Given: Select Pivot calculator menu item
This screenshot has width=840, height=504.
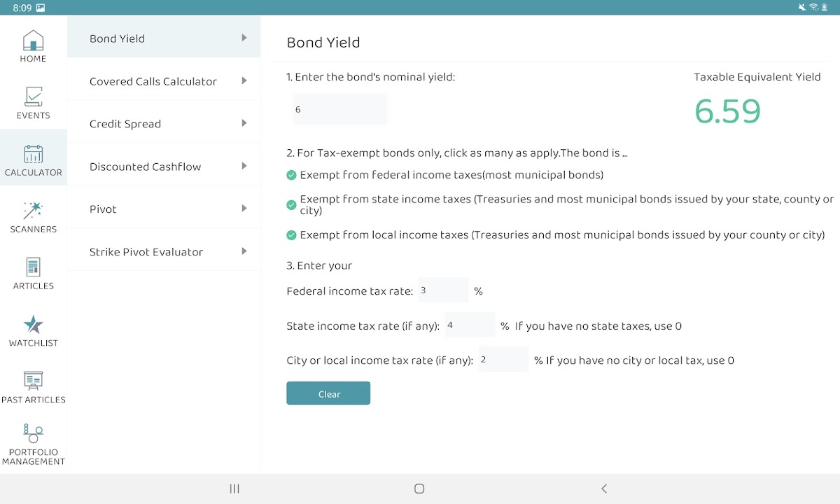Looking at the screenshot, I should (x=164, y=209).
